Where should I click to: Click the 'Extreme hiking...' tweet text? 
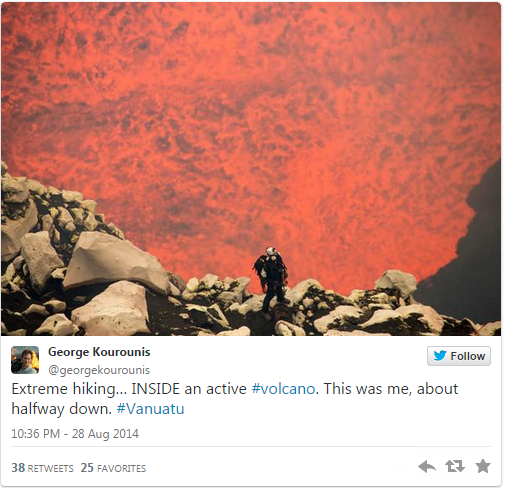click(x=235, y=399)
